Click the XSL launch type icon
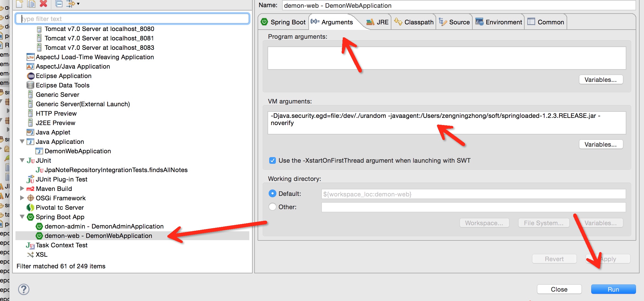The image size is (644, 301). coord(30,255)
